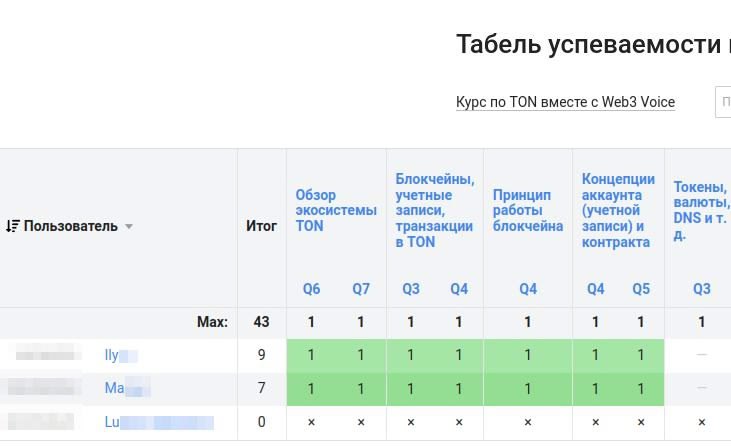Open the Курс по TON вместе с Web3 Voice link
Screen dimensions: 731x446
pyautogui.click(x=565, y=102)
